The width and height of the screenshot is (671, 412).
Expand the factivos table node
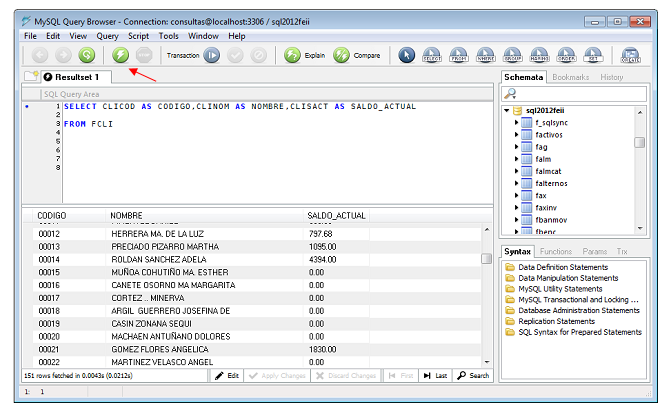[x=517, y=134]
